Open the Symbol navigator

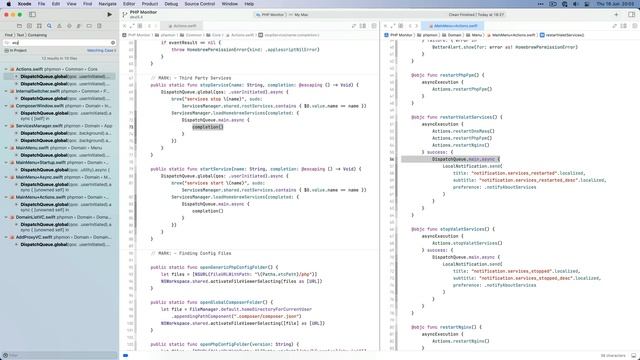pos(39,26)
